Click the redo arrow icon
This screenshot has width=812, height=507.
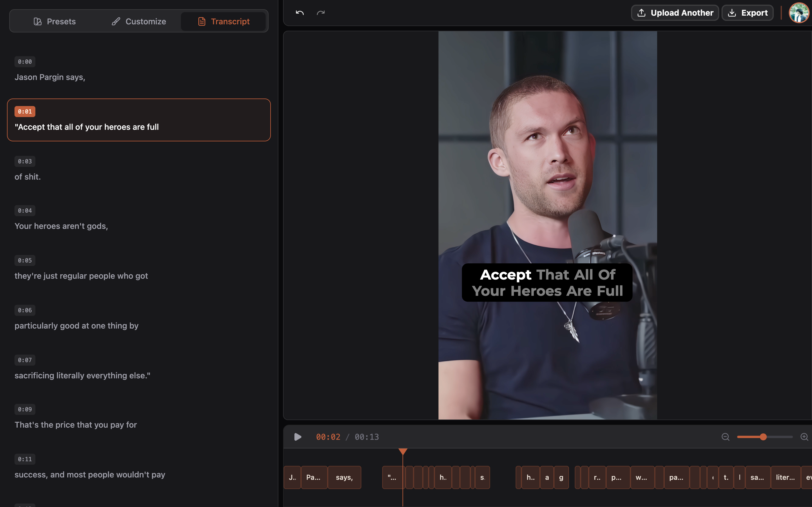pyautogui.click(x=321, y=13)
